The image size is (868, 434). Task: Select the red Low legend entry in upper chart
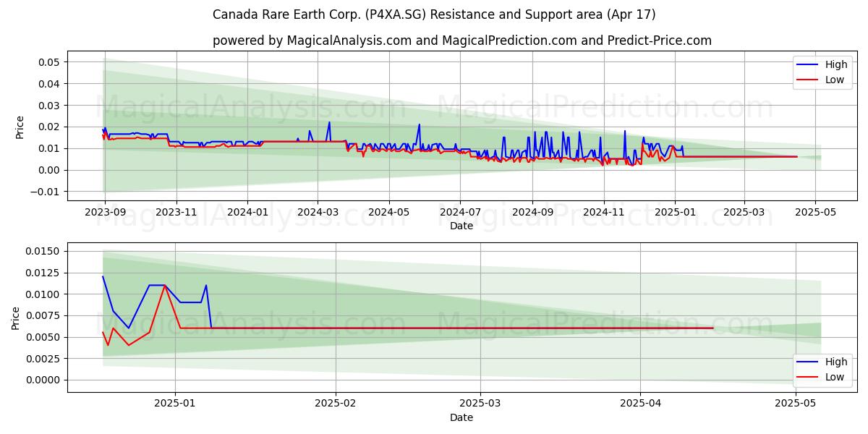[x=823, y=80]
